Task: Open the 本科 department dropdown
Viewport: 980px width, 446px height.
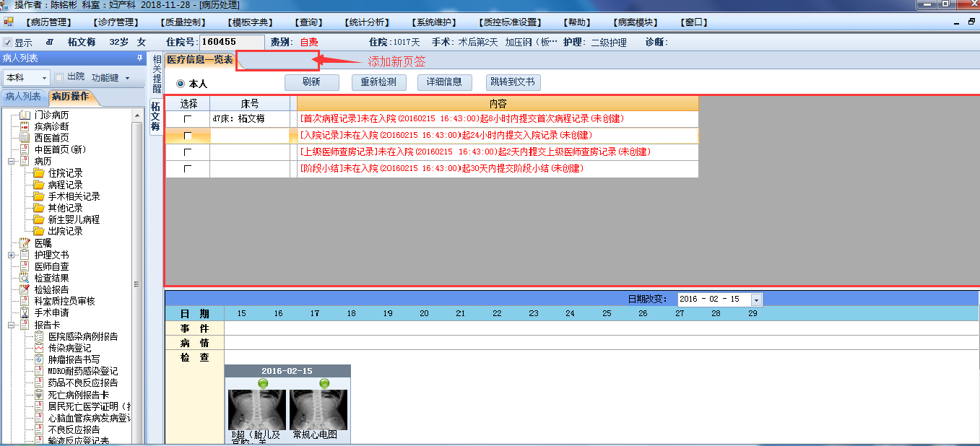Action: (x=44, y=78)
